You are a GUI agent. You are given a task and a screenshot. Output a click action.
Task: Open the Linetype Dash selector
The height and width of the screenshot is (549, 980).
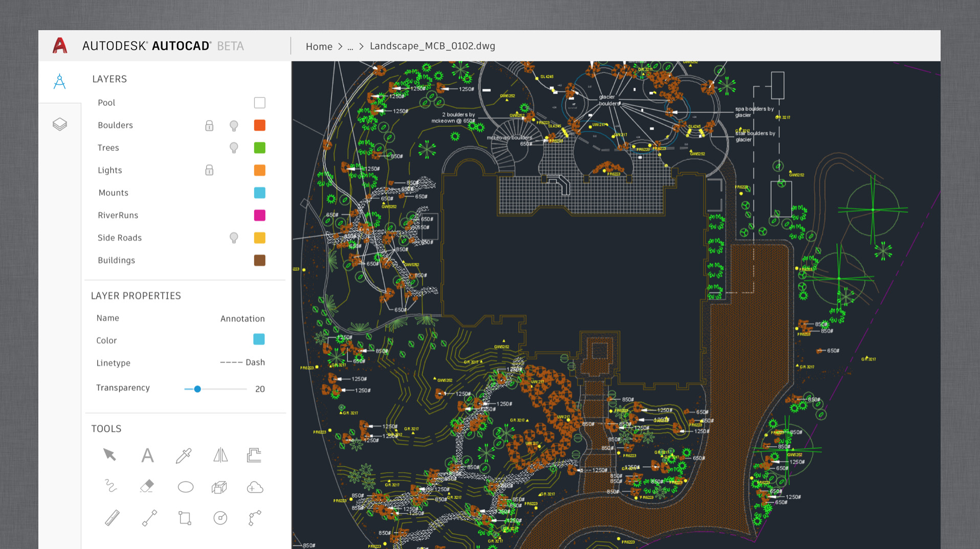[x=242, y=362]
